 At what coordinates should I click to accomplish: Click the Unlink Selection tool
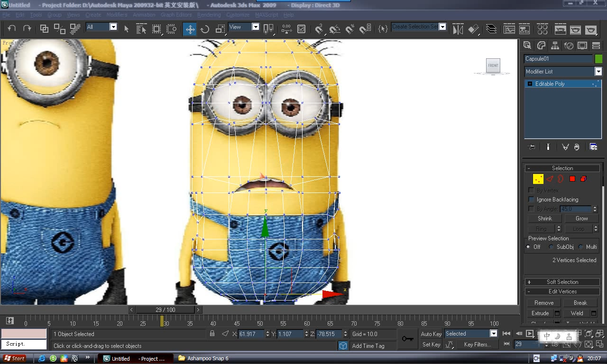tap(59, 29)
